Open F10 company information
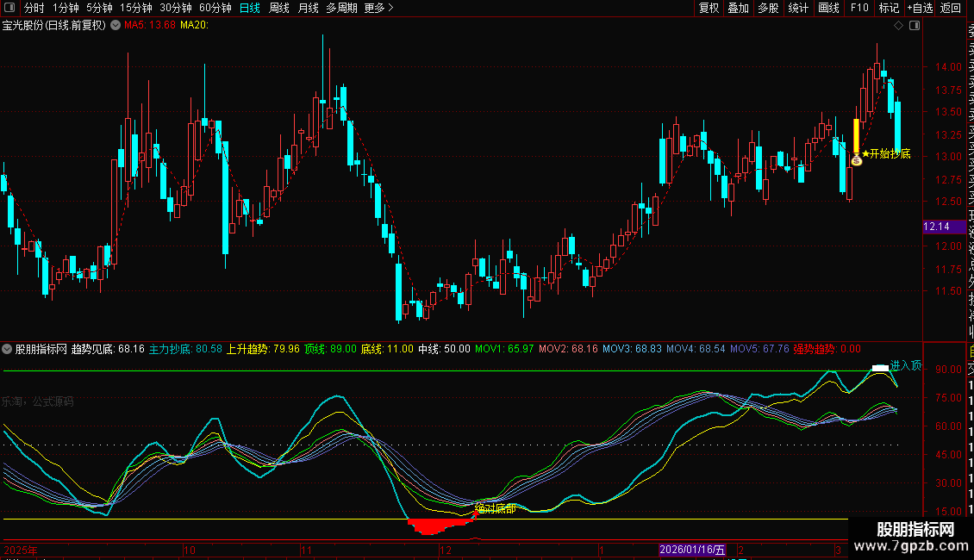 859,8
